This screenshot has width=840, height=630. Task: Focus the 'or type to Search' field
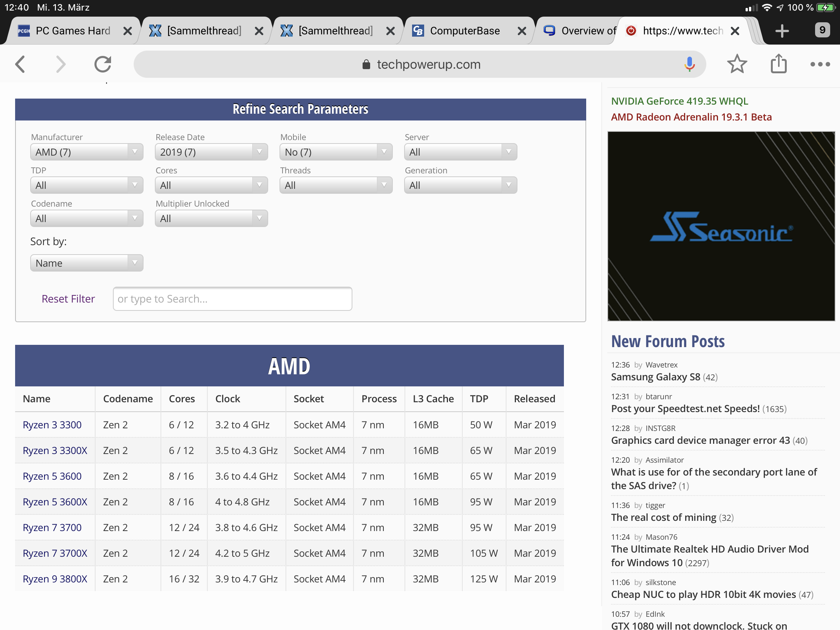[232, 299]
